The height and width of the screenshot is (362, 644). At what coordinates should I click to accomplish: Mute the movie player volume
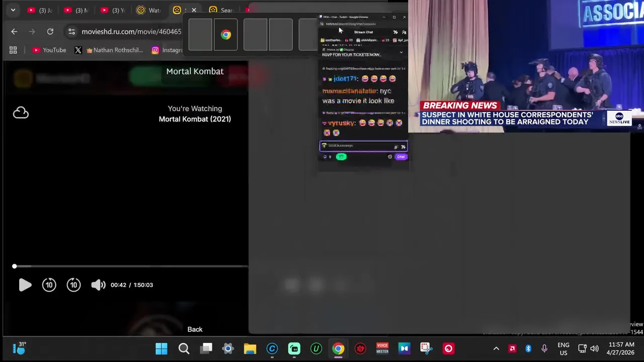tap(98, 285)
